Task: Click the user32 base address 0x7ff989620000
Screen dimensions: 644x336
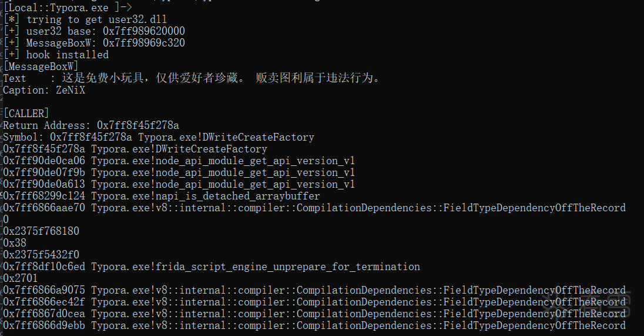Action: (144, 31)
